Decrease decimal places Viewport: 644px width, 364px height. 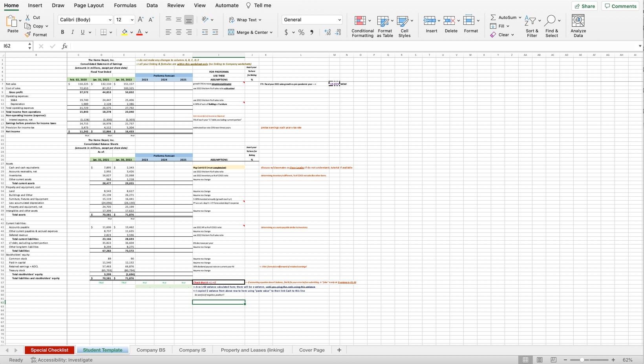(338, 32)
